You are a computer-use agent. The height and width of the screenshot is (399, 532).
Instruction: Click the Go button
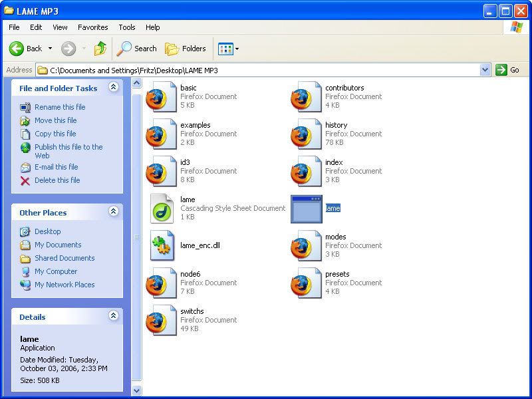507,70
